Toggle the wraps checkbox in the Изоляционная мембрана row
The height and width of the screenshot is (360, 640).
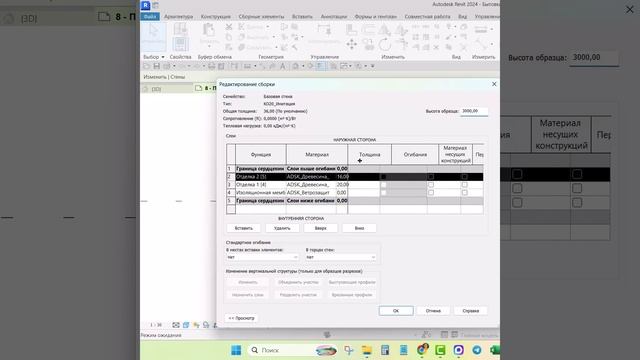(x=383, y=192)
